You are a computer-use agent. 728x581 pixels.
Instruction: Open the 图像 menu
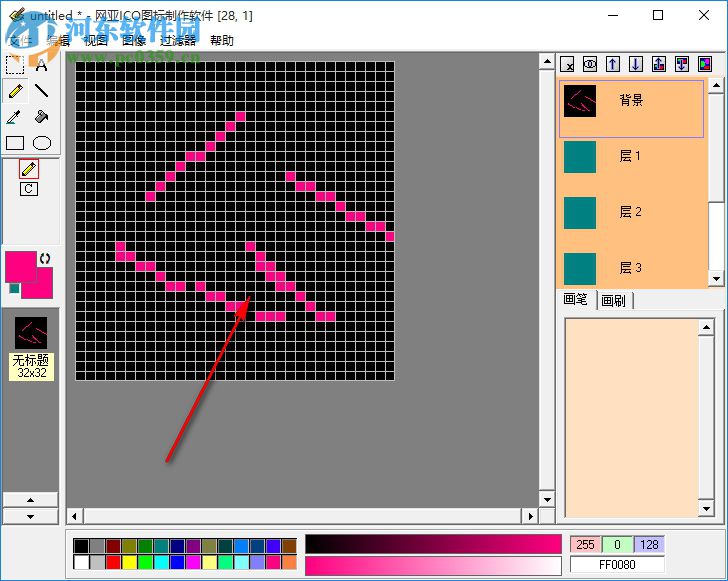(134, 40)
